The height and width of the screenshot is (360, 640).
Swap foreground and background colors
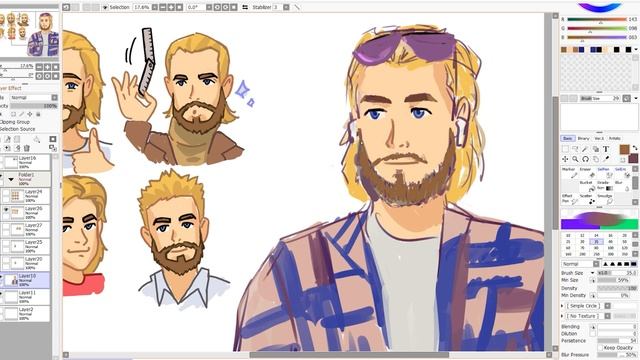tap(635, 148)
